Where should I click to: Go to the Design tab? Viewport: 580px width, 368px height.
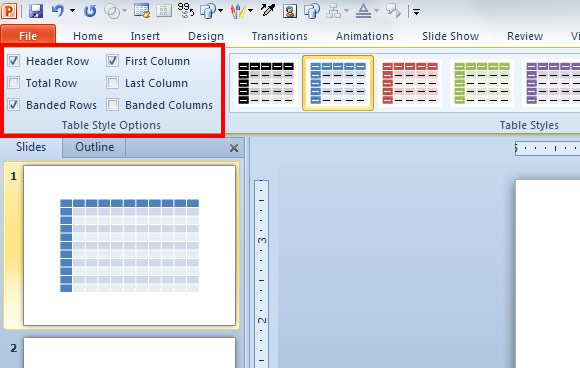(206, 36)
